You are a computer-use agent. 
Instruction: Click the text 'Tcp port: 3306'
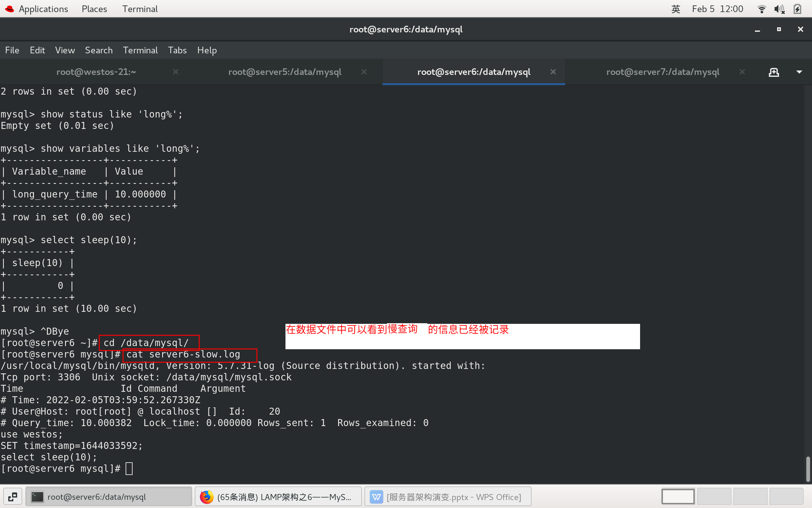pyautogui.click(x=40, y=377)
